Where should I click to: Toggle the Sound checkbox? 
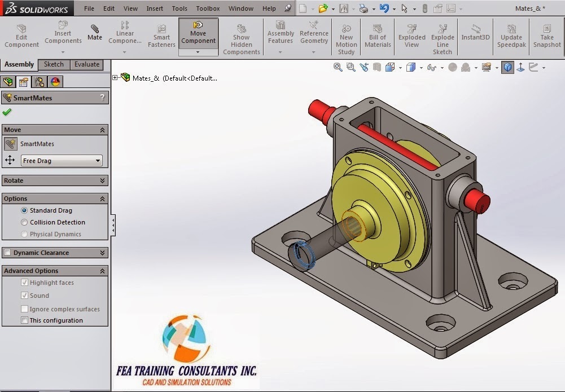click(24, 295)
